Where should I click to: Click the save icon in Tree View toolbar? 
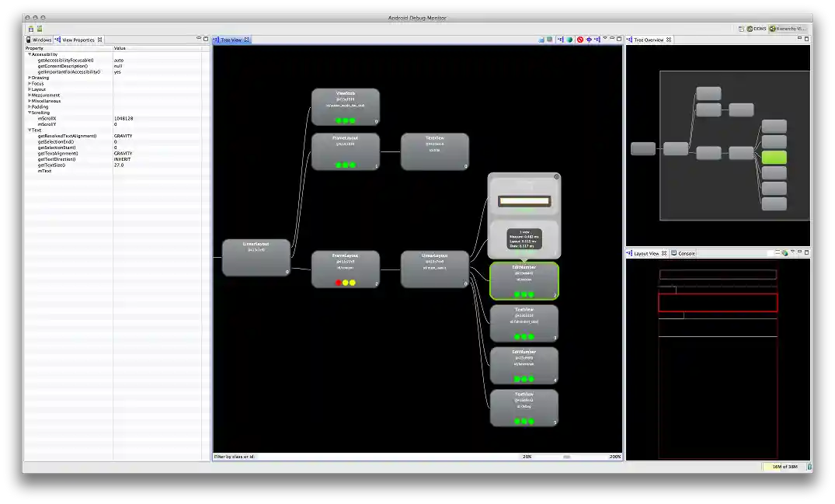coord(541,40)
